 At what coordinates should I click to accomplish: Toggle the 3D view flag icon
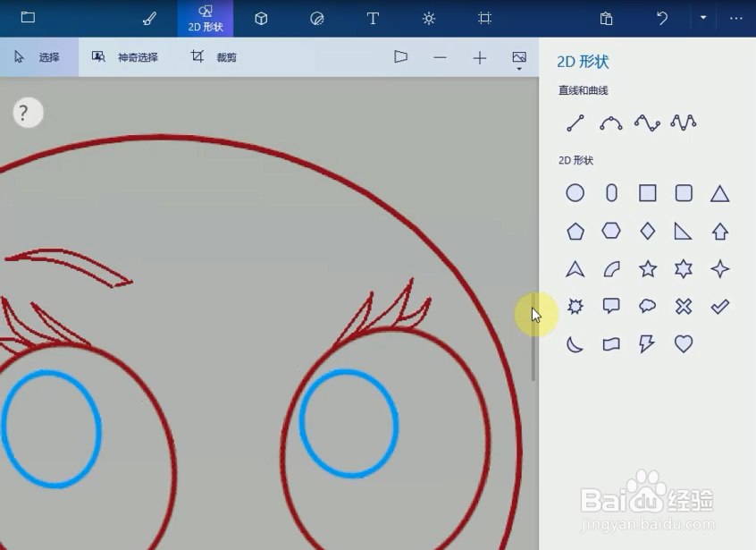(x=400, y=57)
